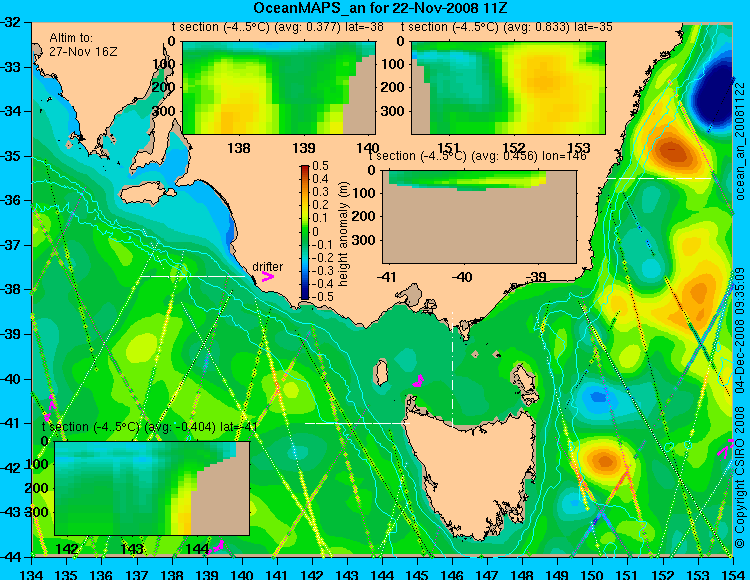Open the lon=146 temperature section inset plot

pyautogui.click(x=479, y=217)
